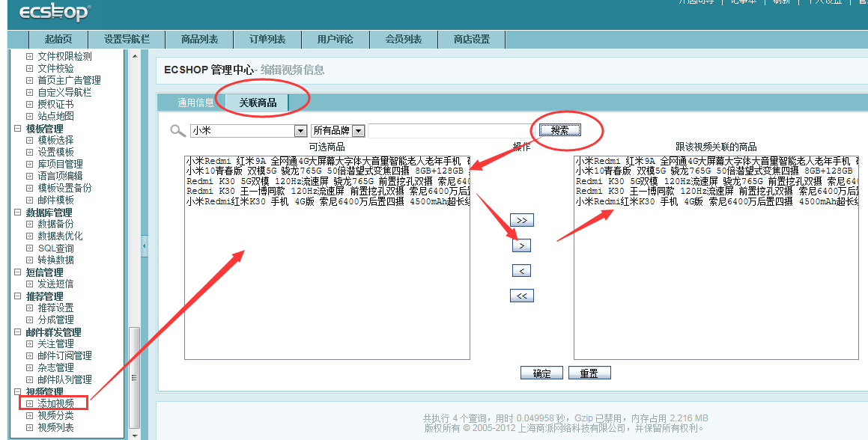Image resolution: width=868 pixels, height=440 pixels.
Task: Open 视频列表 in the sidebar
Action: (x=55, y=427)
